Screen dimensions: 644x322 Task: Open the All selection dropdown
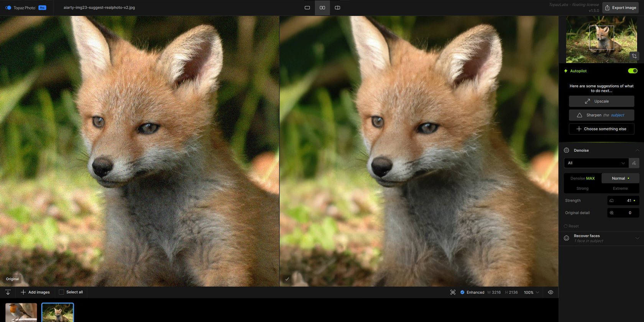[596, 163]
